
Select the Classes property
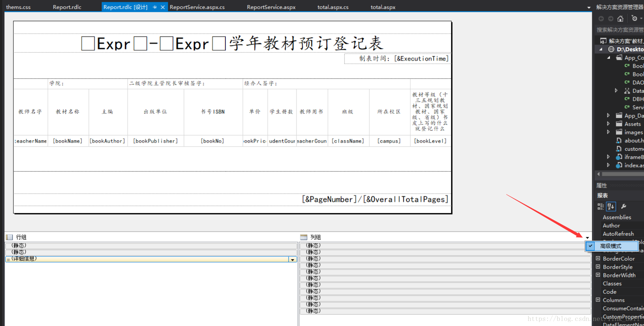612,284
